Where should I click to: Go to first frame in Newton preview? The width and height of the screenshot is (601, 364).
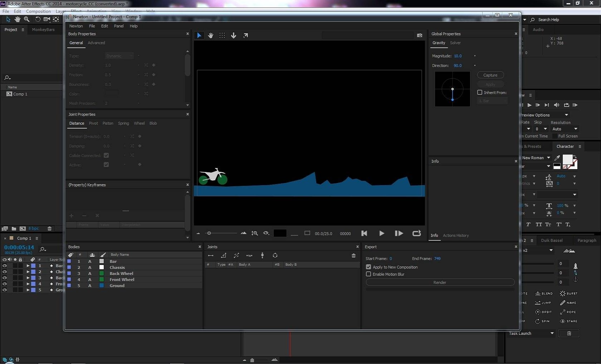point(364,233)
